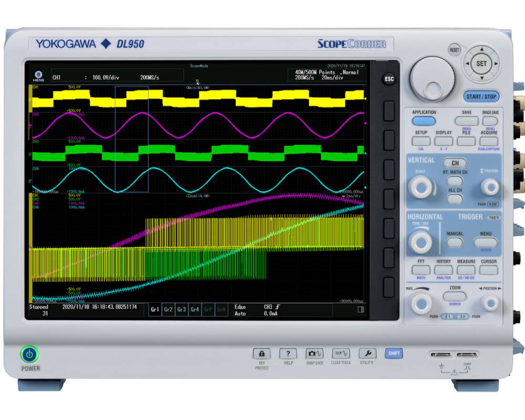Select the Gr4 display group tab
Screen dimensions: 525x420
pos(194,310)
